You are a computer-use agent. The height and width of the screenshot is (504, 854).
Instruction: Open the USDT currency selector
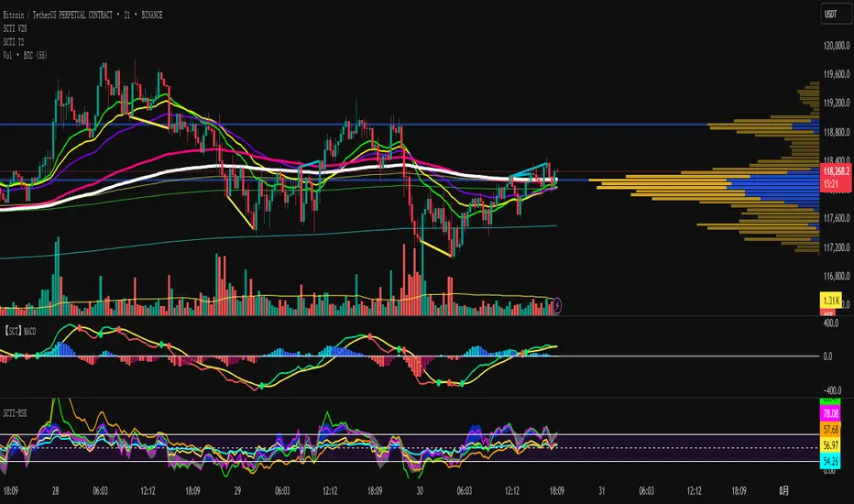(x=836, y=14)
